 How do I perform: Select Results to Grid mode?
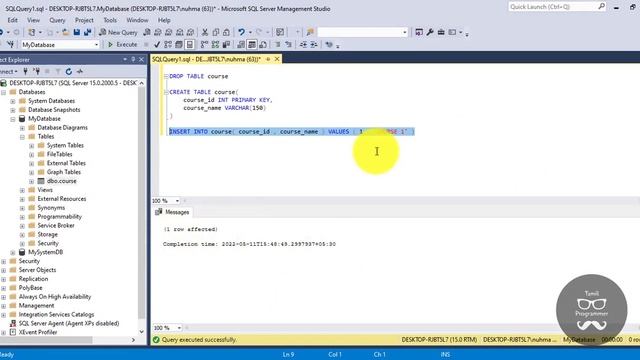click(252, 44)
